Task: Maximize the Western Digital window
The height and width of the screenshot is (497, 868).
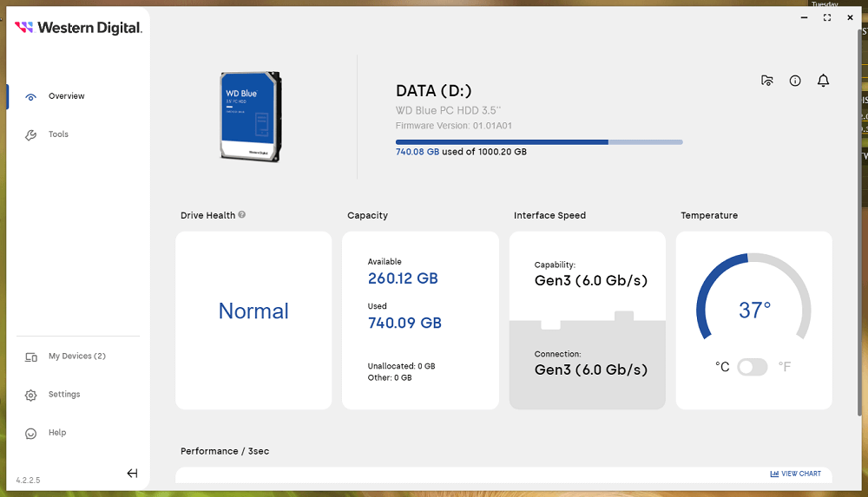Action: point(827,17)
